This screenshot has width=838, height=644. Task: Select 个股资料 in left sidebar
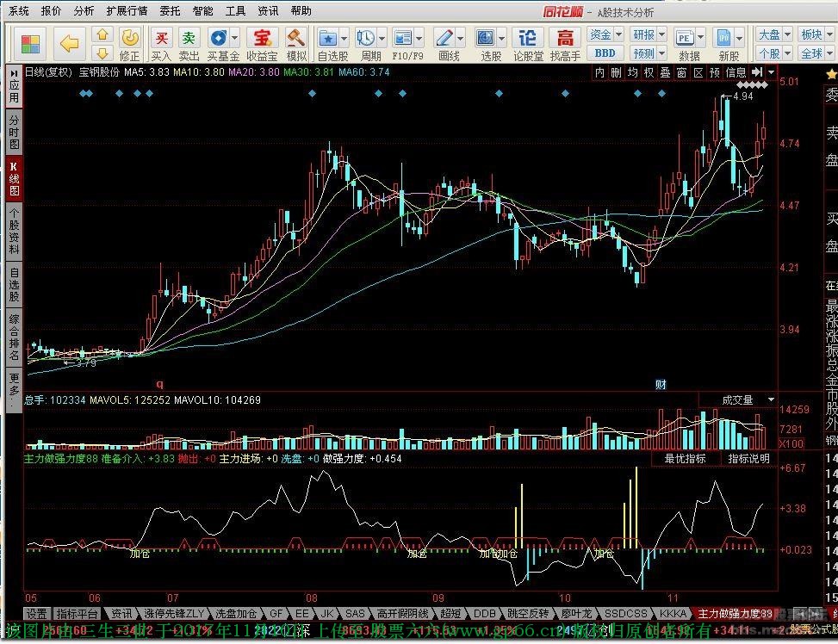pos(14,231)
